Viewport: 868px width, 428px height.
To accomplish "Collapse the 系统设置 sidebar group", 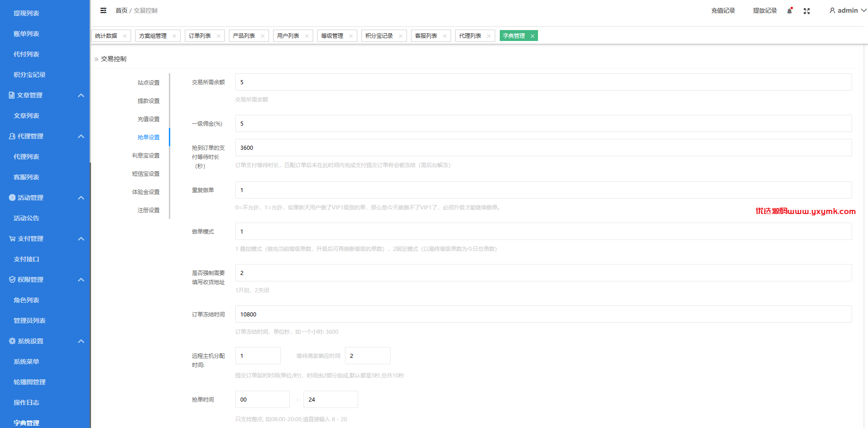I will tap(81, 341).
